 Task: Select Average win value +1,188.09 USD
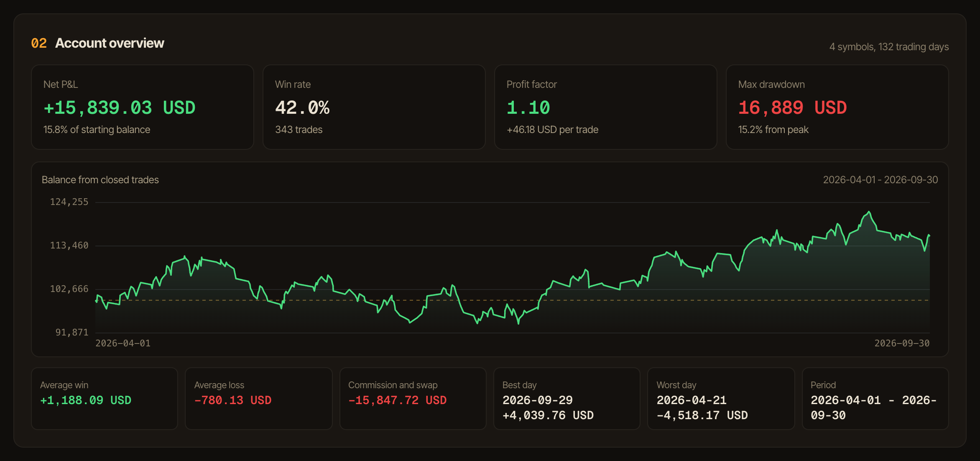coord(86,400)
